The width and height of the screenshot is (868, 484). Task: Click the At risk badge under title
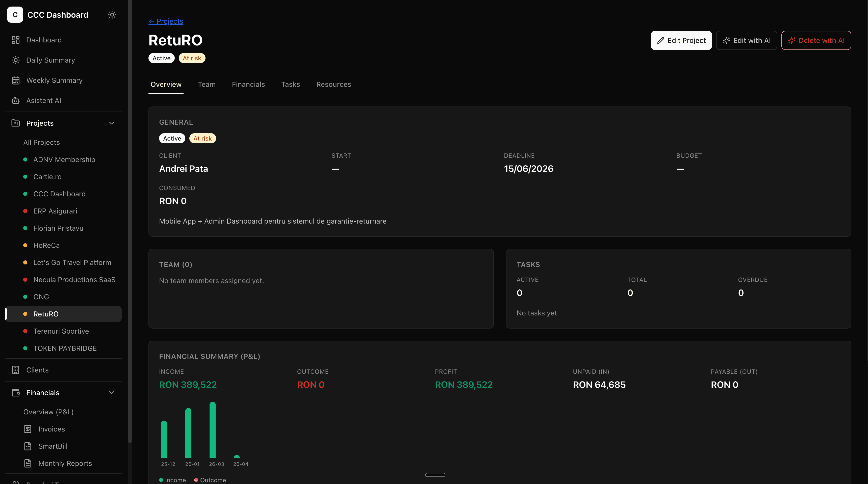pyautogui.click(x=192, y=58)
